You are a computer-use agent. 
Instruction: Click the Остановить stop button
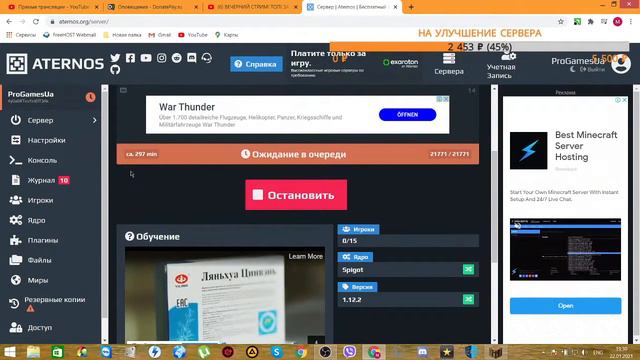296,195
